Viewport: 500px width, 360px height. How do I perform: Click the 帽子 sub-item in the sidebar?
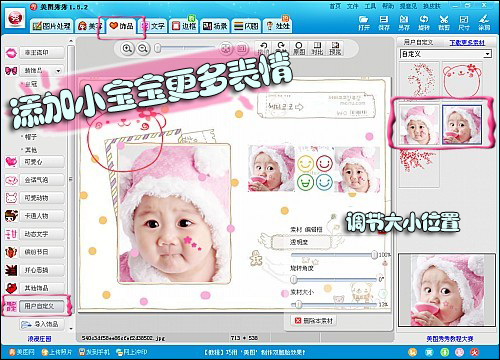[x=30, y=137]
